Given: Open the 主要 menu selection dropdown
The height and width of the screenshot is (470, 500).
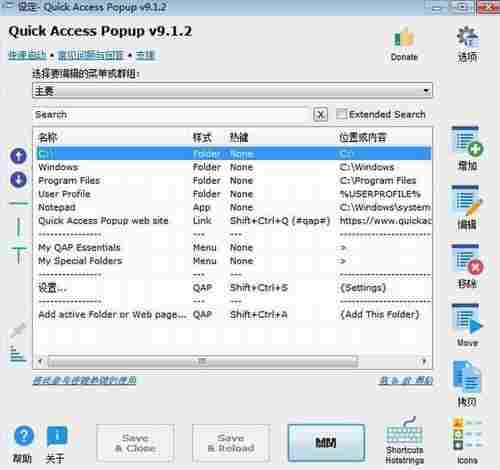Looking at the screenshot, I should pos(232,91).
